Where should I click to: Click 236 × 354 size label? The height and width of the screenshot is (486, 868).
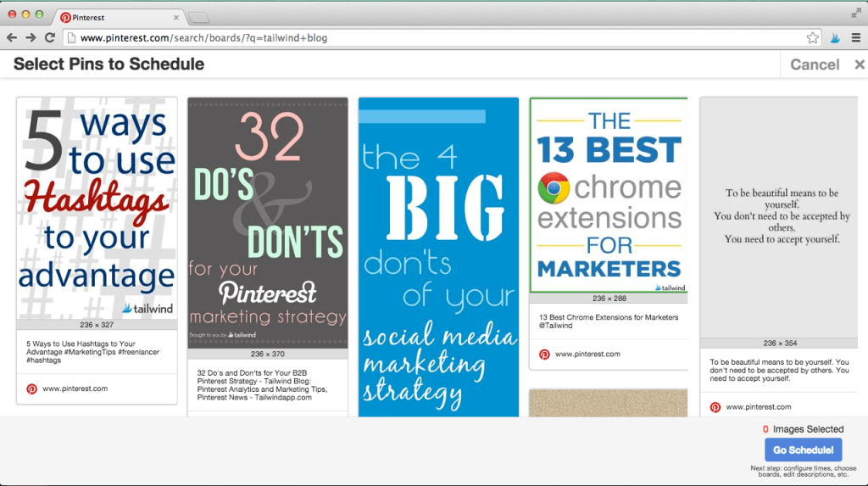780,343
